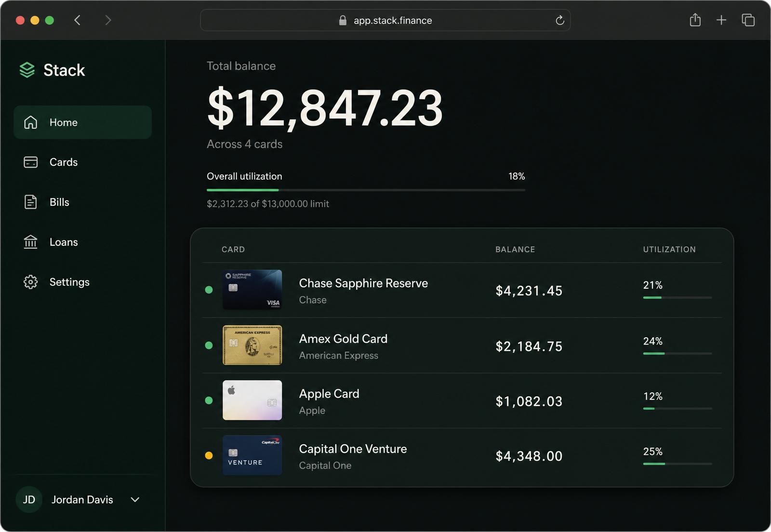Go forward with the browser forward arrow
Screen dimensions: 771x532
click(x=108, y=20)
